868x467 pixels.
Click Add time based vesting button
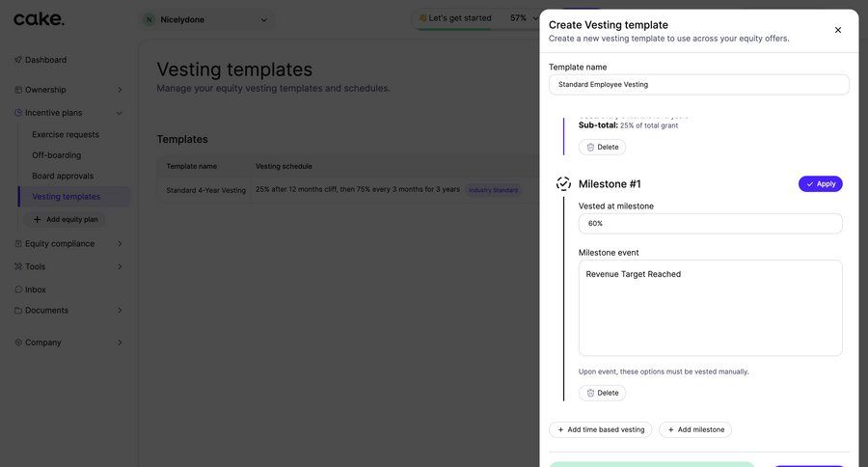pyautogui.click(x=600, y=429)
